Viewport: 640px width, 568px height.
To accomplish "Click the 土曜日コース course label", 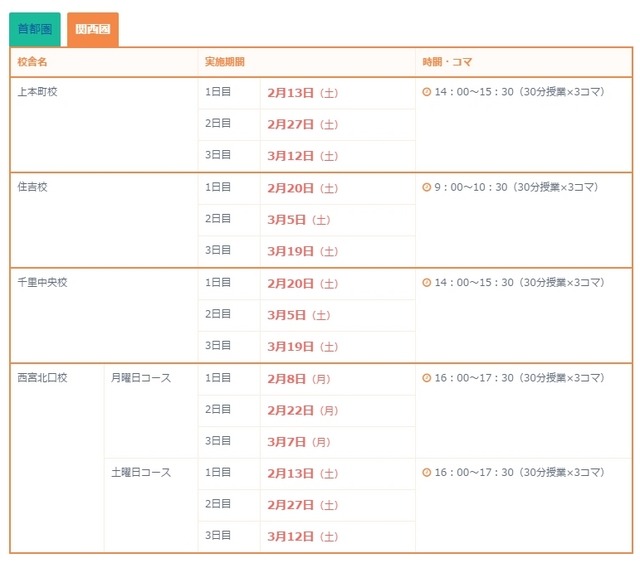I will [141, 473].
